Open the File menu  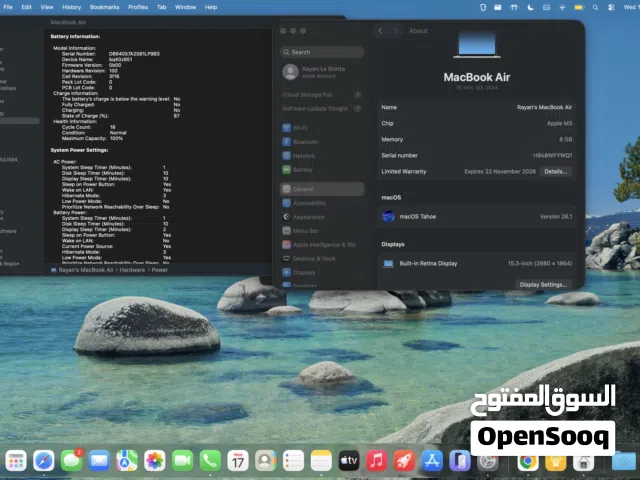coord(8,7)
